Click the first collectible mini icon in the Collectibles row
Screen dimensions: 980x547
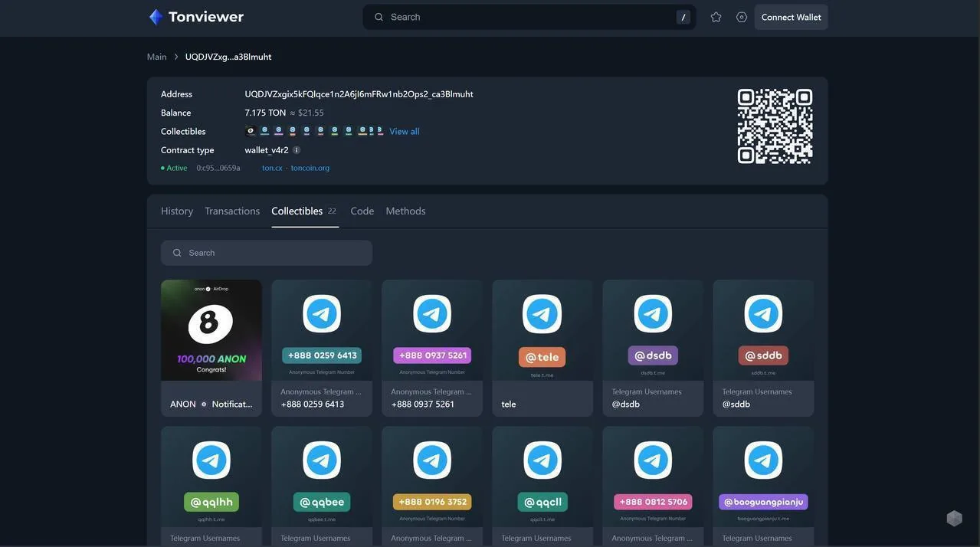pos(251,131)
